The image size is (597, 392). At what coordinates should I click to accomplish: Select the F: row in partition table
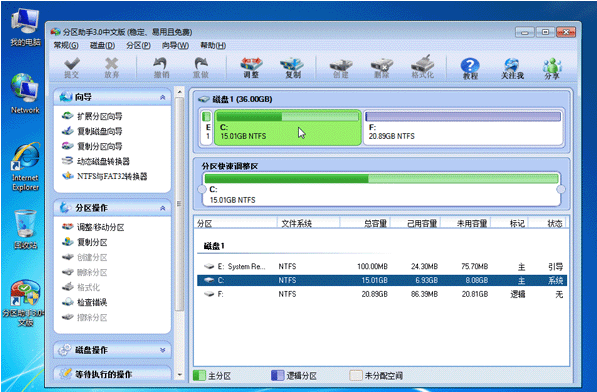pos(382,294)
